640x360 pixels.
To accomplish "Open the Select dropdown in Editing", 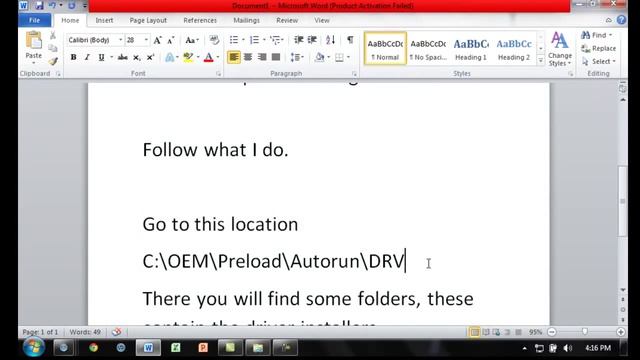I will click(599, 62).
